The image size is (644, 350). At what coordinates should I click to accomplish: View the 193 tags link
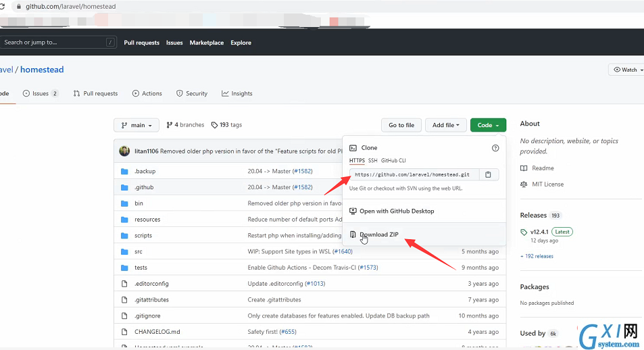[x=226, y=125]
